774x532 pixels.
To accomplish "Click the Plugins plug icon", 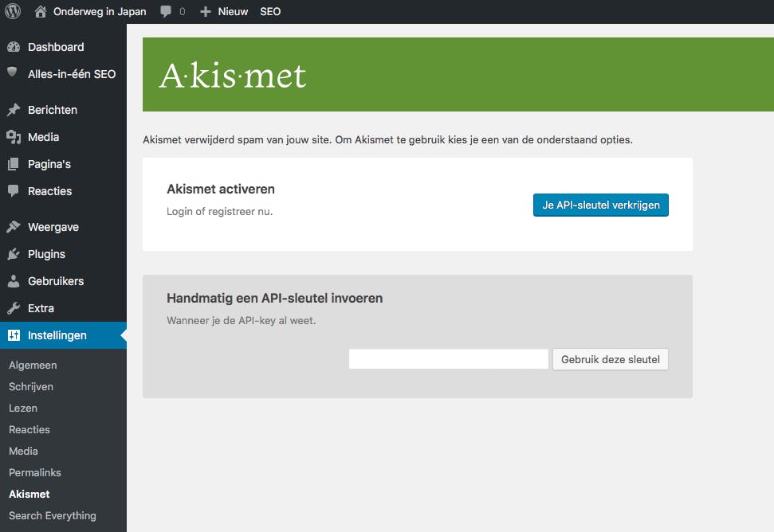I will tap(14, 254).
